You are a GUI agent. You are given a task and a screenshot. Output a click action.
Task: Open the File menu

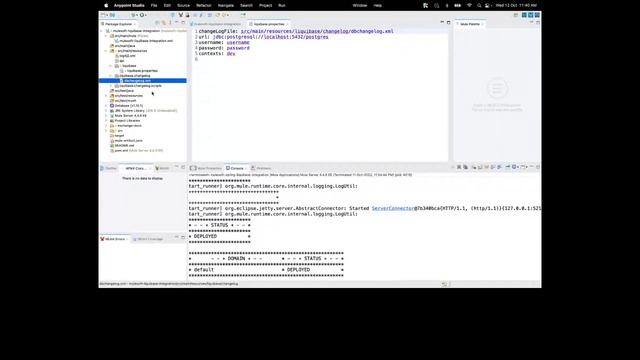(154, 6)
